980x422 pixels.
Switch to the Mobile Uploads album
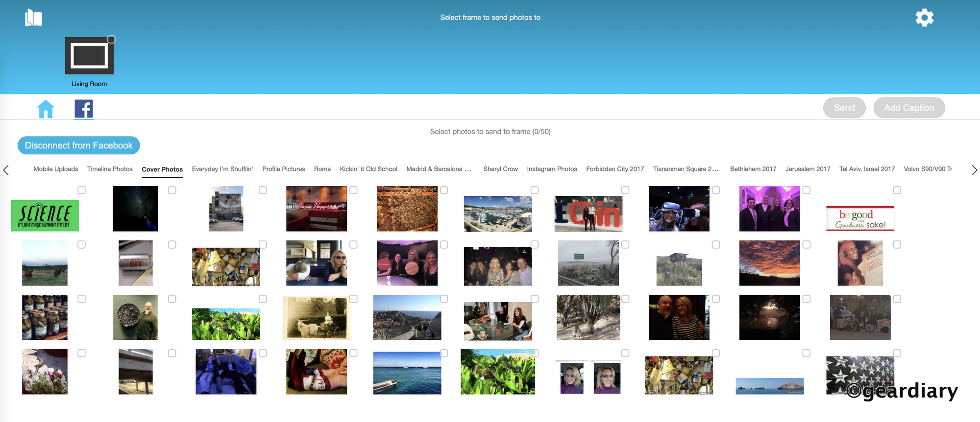click(56, 169)
